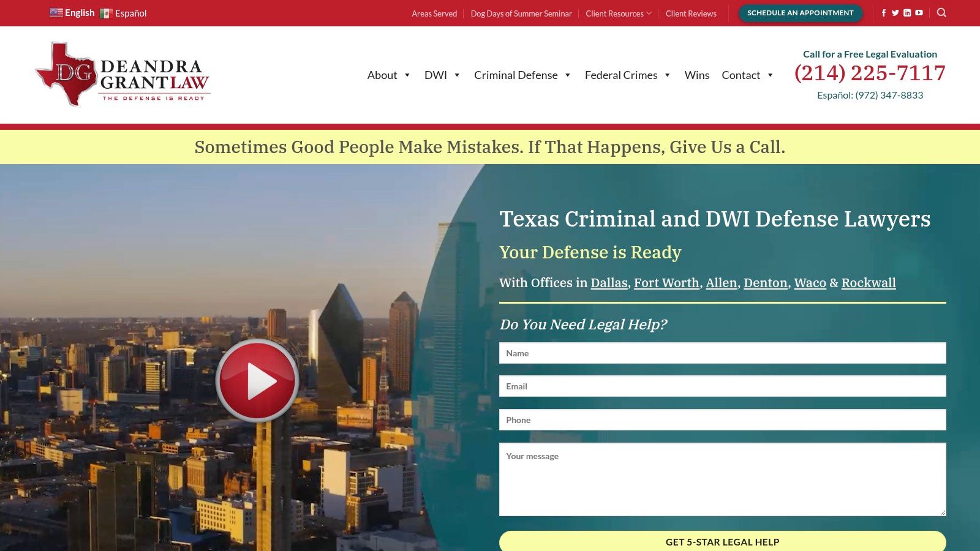The image size is (980, 551).
Task: Follow the Fort Worth office link
Action: (667, 283)
